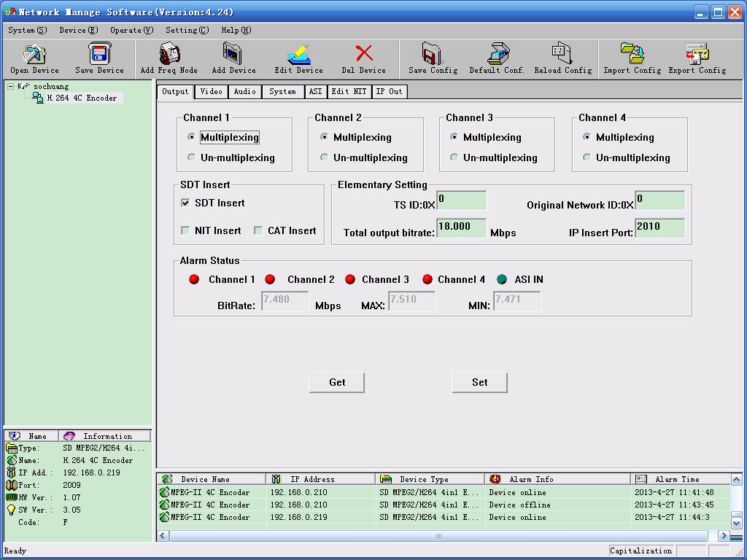Switch to the Audio tab
747x560 pixels.
[245, 91]
